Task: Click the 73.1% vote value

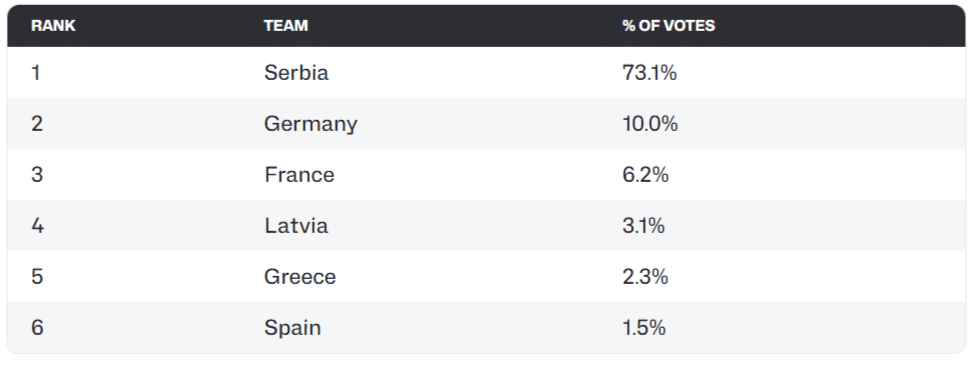Action: pos(650,73)
